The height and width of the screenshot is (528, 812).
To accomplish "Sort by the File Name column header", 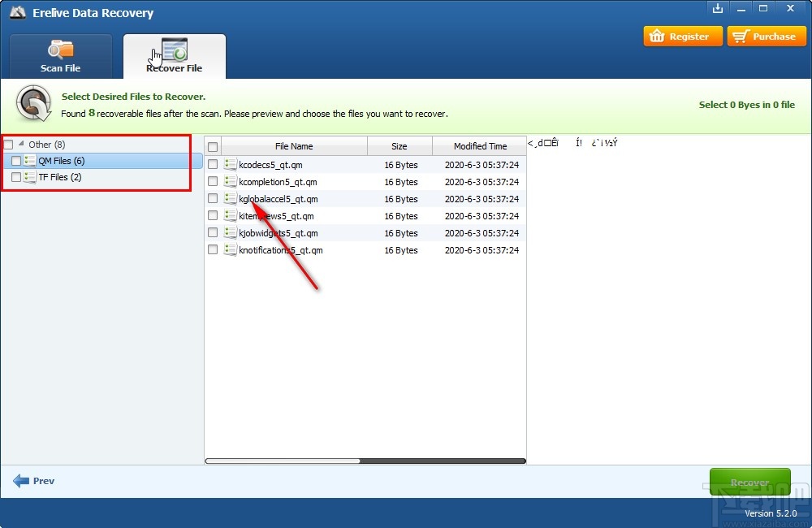I will pyautogui.click(x=294, y=146).
